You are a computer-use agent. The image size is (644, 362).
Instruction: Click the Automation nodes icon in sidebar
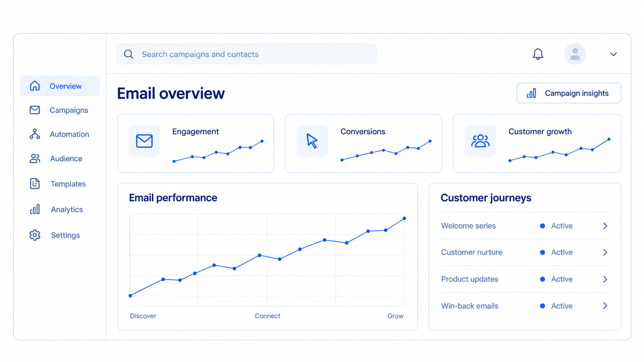point(35,134)
